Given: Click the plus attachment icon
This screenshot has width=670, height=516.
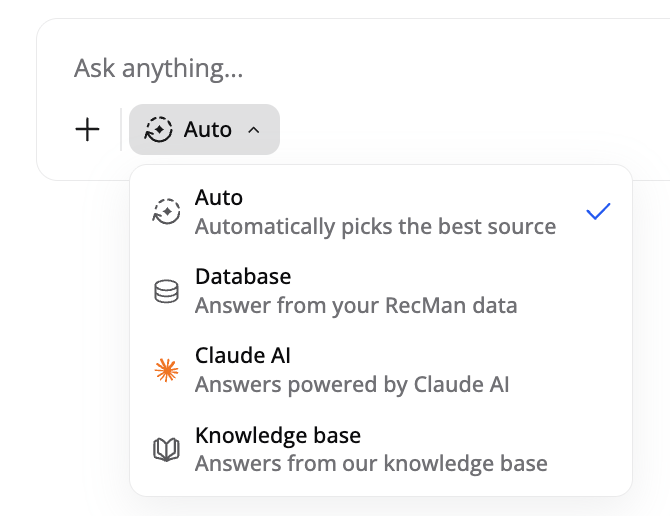Looking at the screenshot, I should click(87, 129).
